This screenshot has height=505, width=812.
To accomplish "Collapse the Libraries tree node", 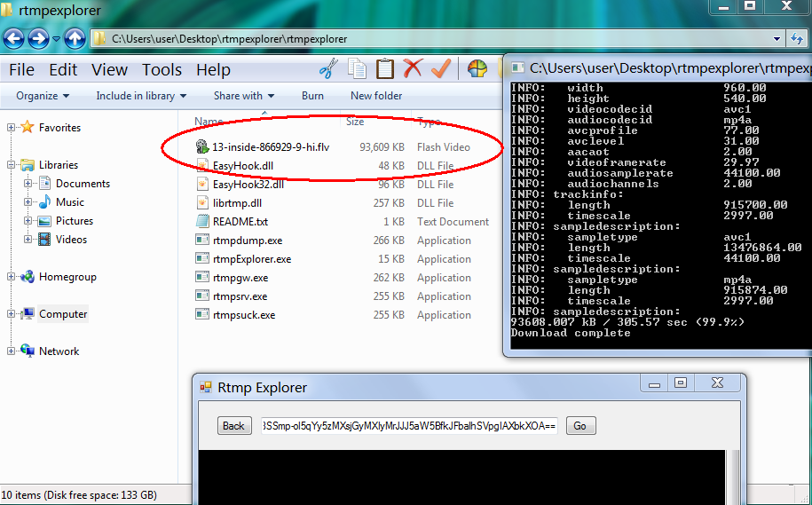I will click(x=11, y=165).
